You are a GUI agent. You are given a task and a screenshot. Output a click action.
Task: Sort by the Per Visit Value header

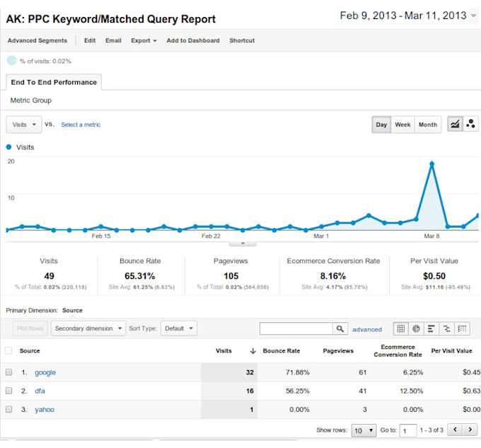click(451, 351)
